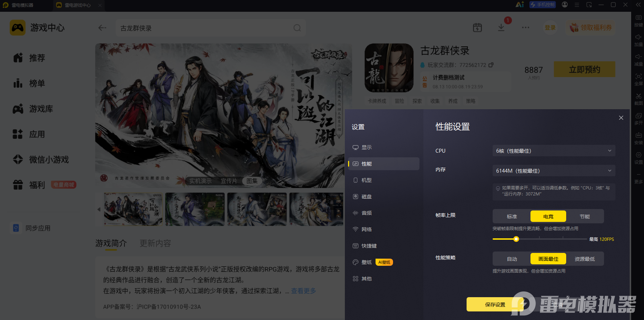
Task: Expand the 内存 memory dropdown
Action: (554, 171)
